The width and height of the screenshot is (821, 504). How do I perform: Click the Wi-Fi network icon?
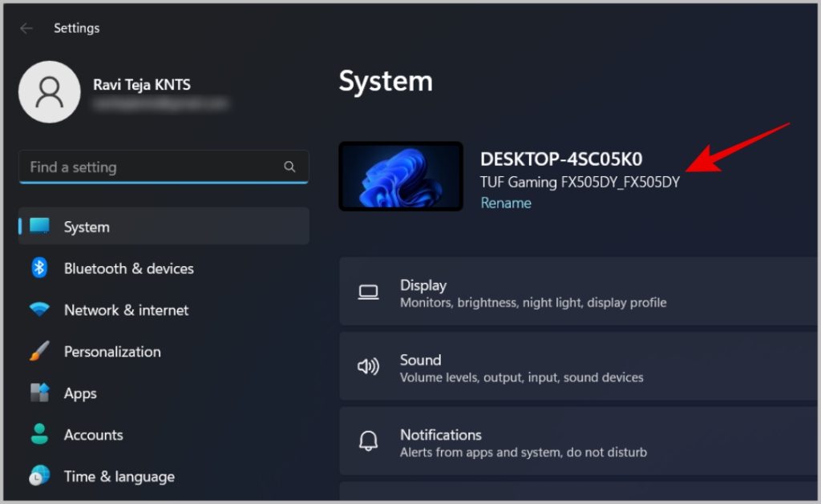point(39,309)
